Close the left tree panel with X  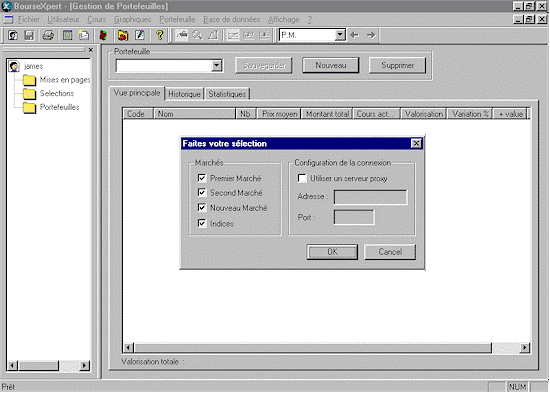(x=90, y=50)
